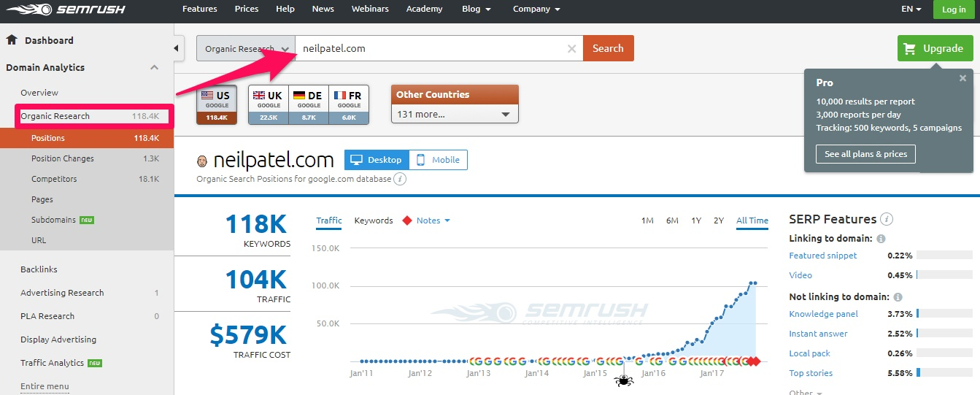Open the Organic Research type dropdown
The width and height of the screenshot is (980, 395).
[245, 49]
